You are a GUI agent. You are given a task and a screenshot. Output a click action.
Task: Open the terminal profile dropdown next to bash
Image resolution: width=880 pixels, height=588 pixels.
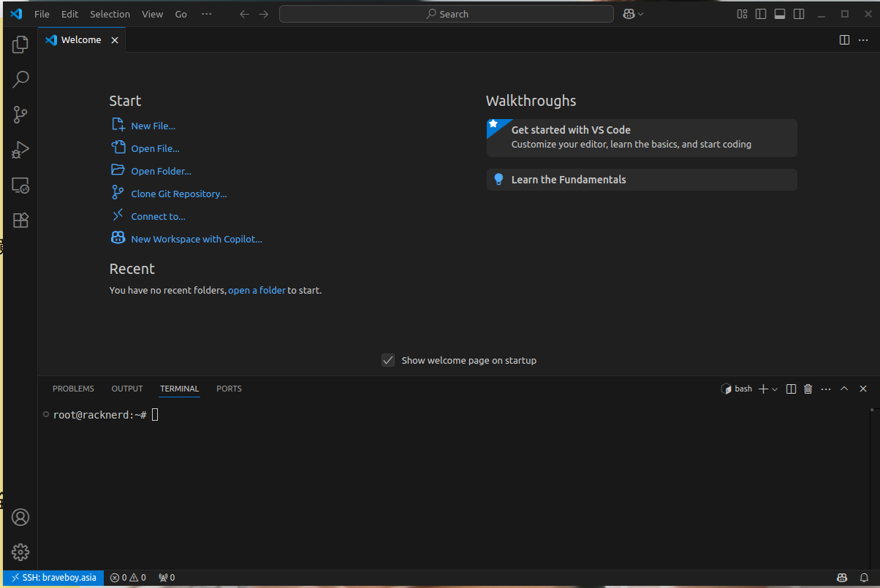pyautogui.click(x=775, y=388)
